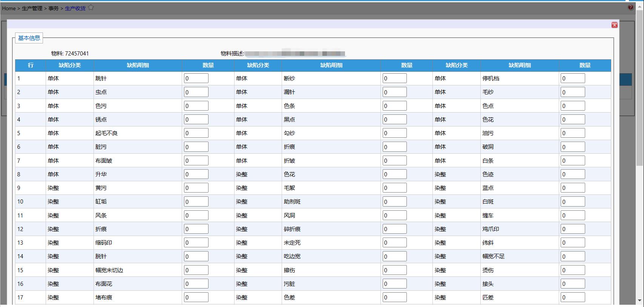Click quantity field for 蓝点

(x=573, y=188)
